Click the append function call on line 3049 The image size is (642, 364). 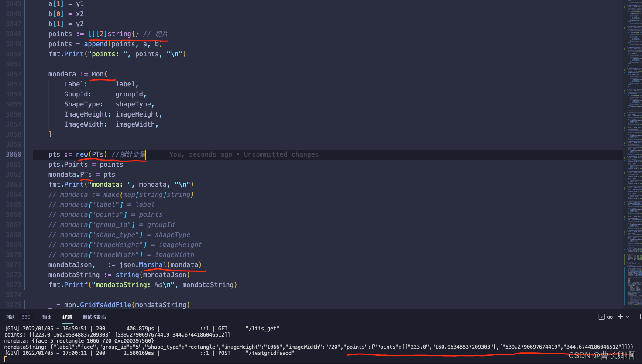point(96,44)
